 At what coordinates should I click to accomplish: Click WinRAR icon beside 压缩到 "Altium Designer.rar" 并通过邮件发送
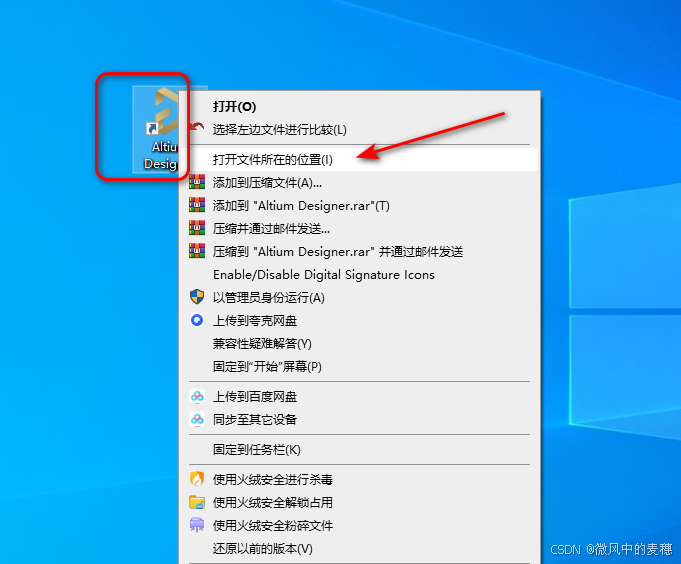point(197,251)
